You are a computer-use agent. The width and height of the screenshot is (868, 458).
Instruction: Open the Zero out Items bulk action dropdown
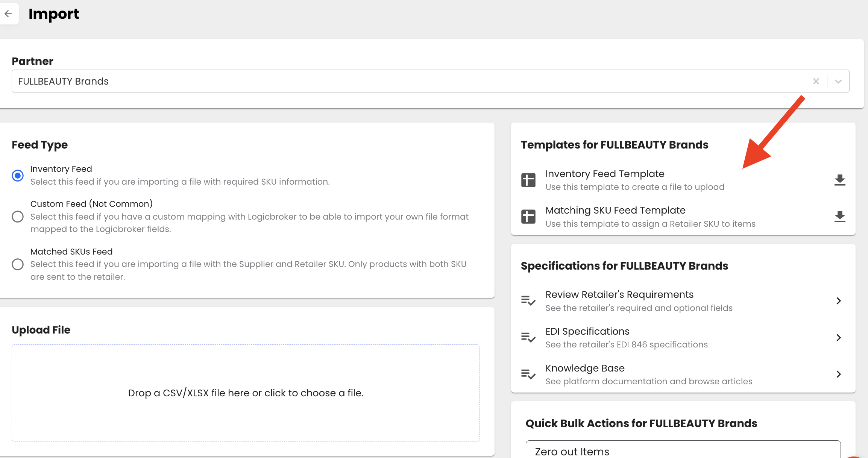pos(683,450)
